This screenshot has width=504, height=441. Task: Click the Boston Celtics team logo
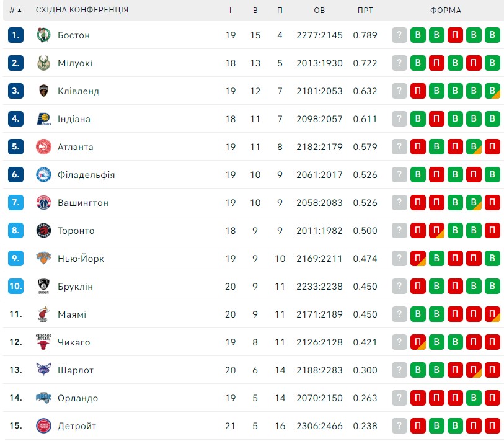coord(43,35)
